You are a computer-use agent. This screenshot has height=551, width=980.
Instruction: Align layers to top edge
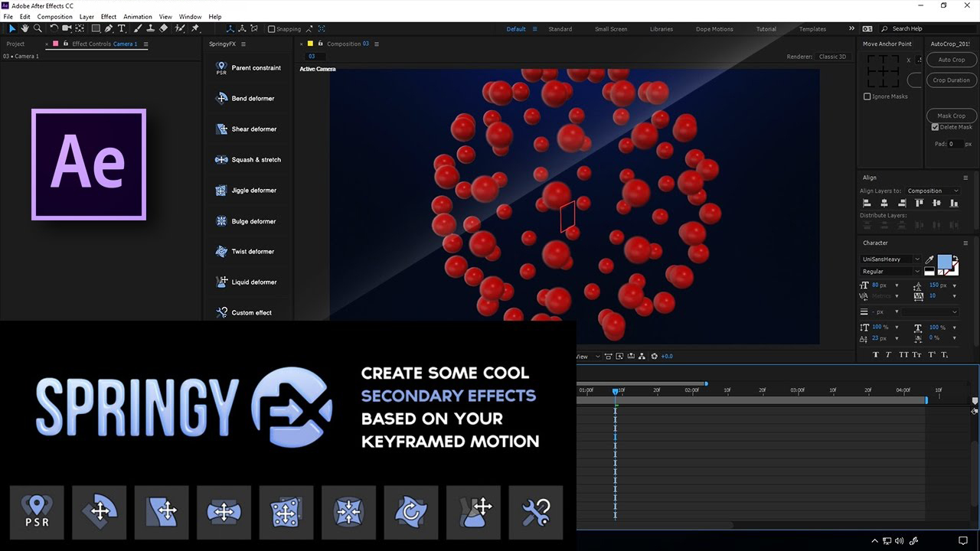tap(919, 203)
